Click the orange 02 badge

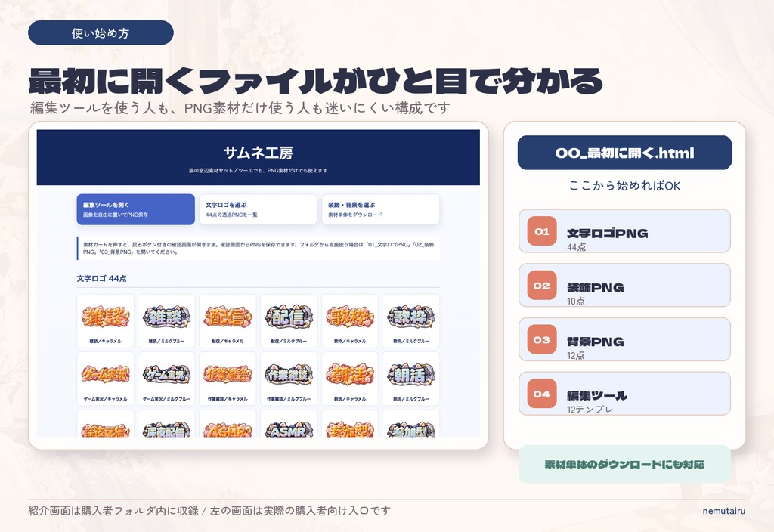pos(542,285)
